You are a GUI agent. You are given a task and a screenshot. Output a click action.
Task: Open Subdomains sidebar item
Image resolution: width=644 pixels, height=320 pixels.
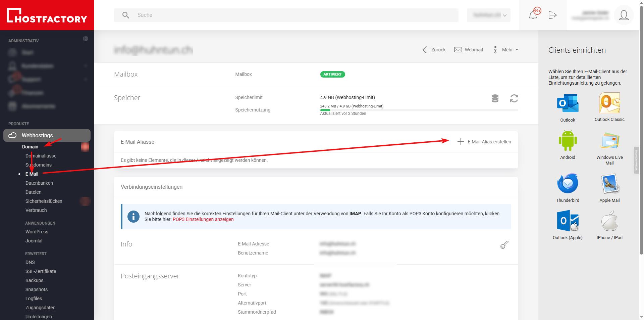tap(39, 165)
